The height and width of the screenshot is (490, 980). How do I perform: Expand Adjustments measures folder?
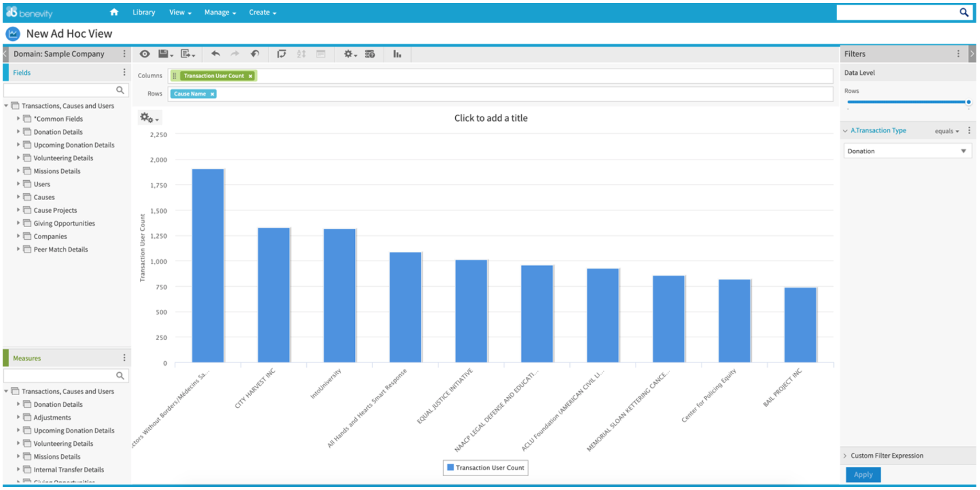coord(18,417)
